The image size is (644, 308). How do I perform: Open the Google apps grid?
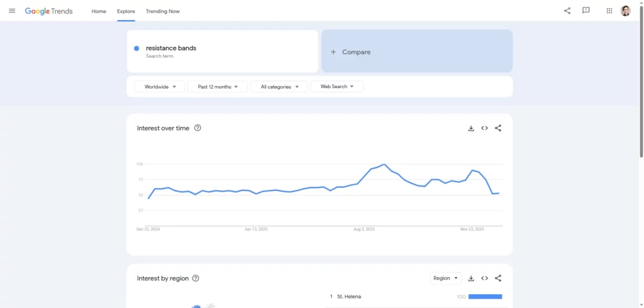pyautogui.click(x=609, y=11)
